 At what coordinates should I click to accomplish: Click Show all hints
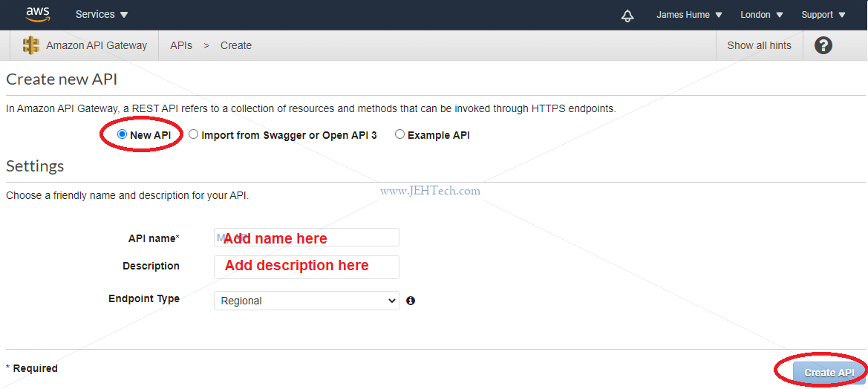pyautogui.click(x=759, y=45)
